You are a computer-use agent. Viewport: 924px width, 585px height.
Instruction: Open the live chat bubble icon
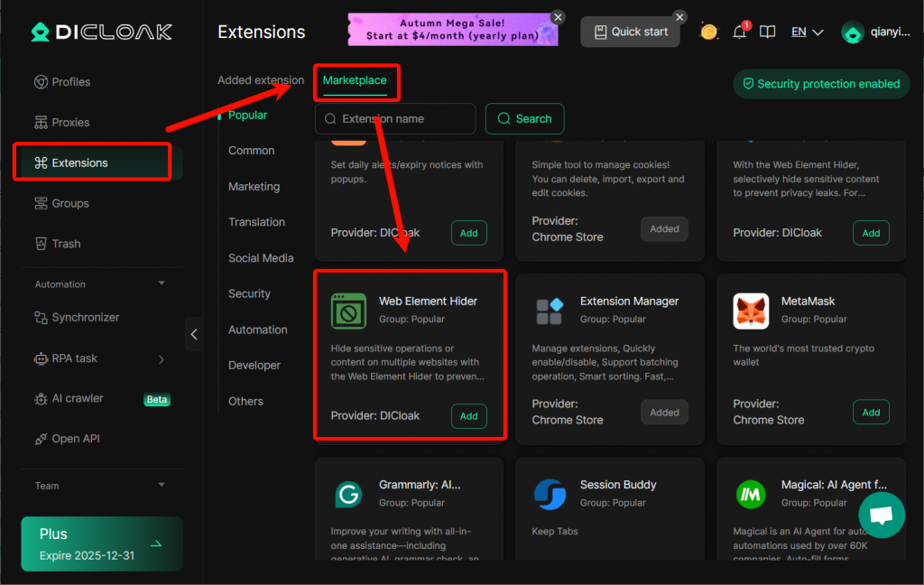coord(882,515)
